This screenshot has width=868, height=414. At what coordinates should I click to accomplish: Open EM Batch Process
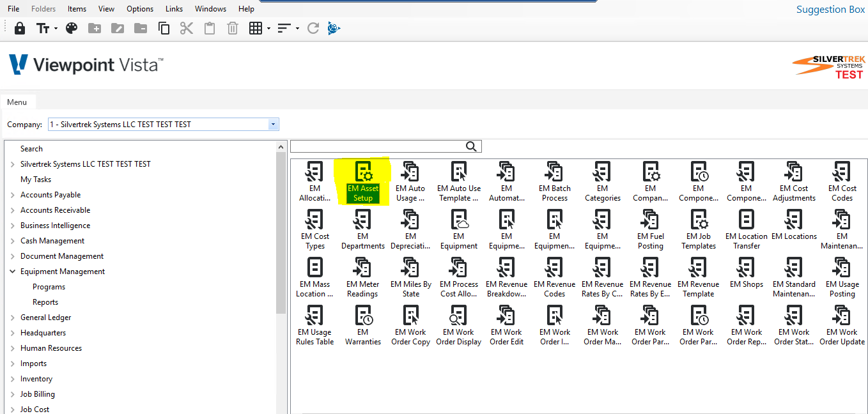pos(555,182)
